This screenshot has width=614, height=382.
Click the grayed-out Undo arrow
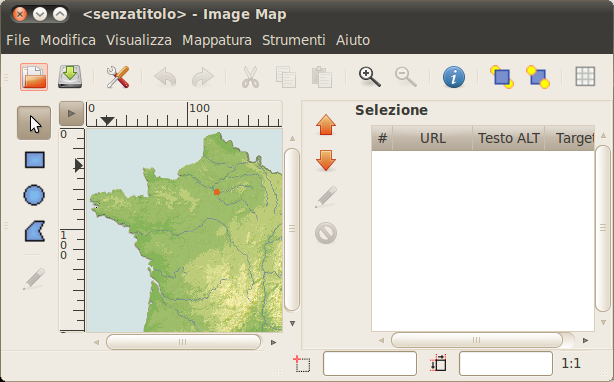[x=165, y=77]
